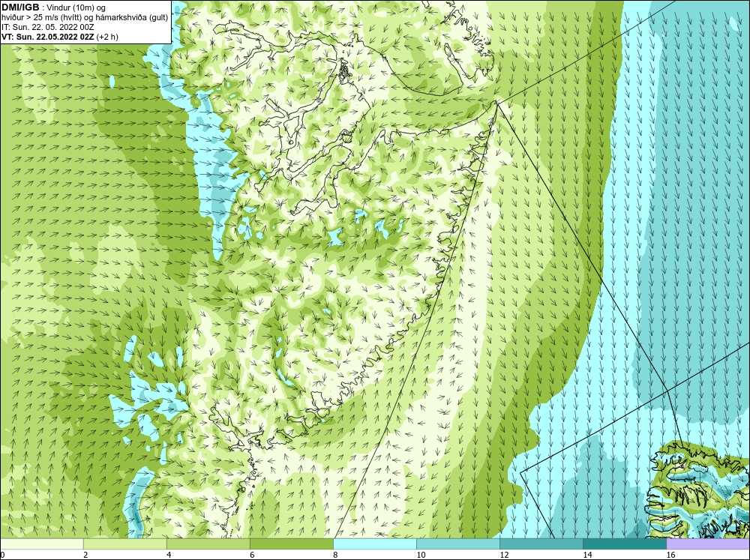Click the legend value label 2
Image resolution: width=750 pixels, height=560 pixels.
tap(85, 555)
